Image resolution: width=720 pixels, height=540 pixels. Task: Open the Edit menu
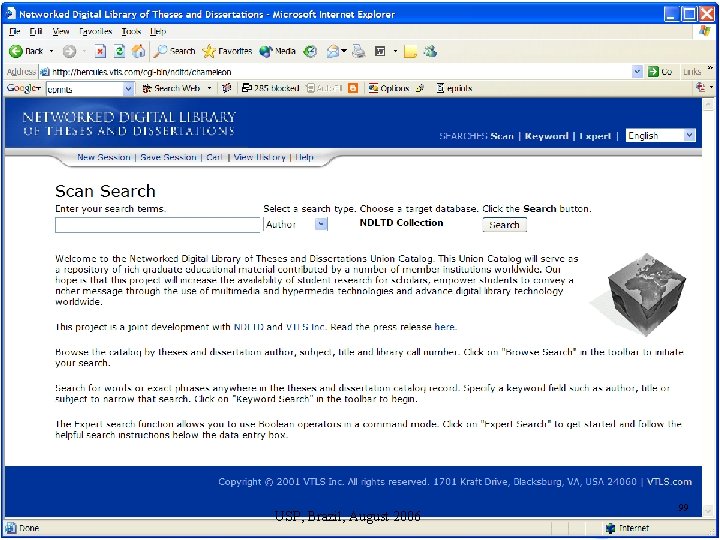[x=36, y=32]
